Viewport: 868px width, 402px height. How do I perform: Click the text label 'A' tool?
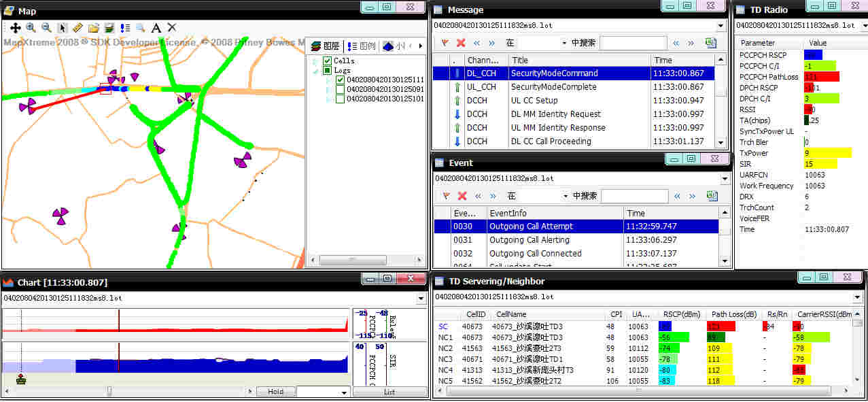click(x=156, y=28)
